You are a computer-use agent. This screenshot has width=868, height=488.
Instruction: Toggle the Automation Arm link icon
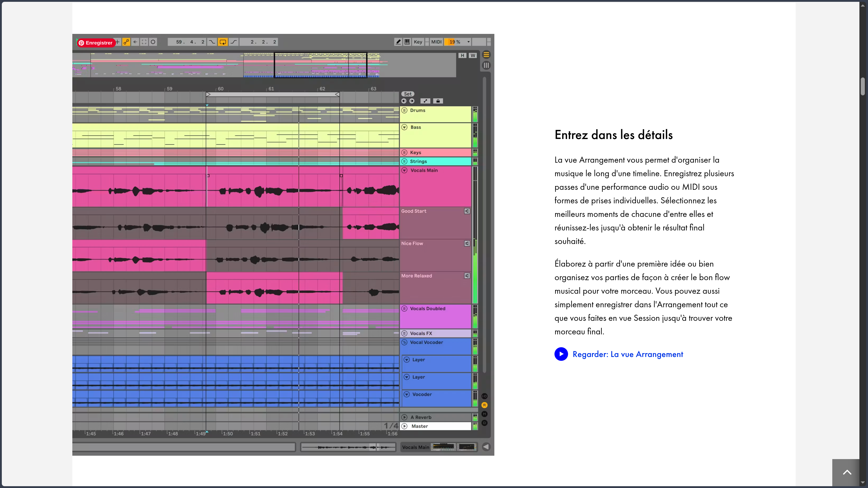click(x=126, y=42)
